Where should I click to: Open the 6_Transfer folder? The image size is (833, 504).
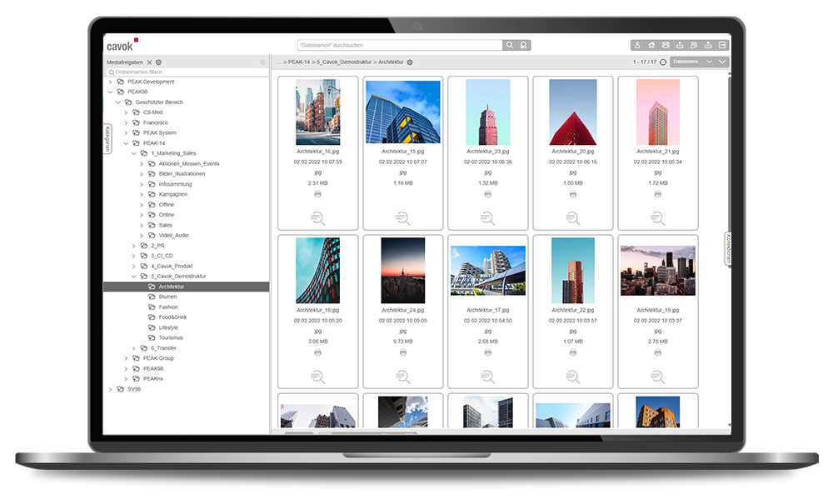163,348
